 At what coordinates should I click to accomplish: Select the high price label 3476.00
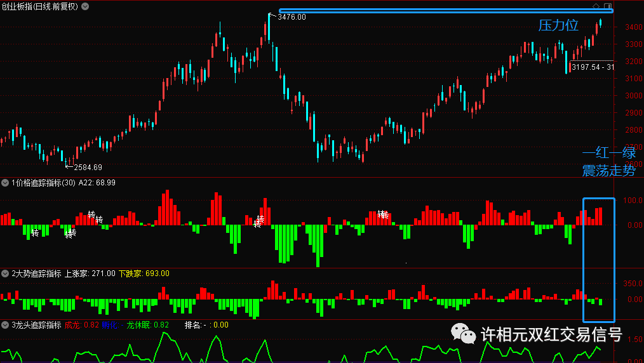pos(292,17)
